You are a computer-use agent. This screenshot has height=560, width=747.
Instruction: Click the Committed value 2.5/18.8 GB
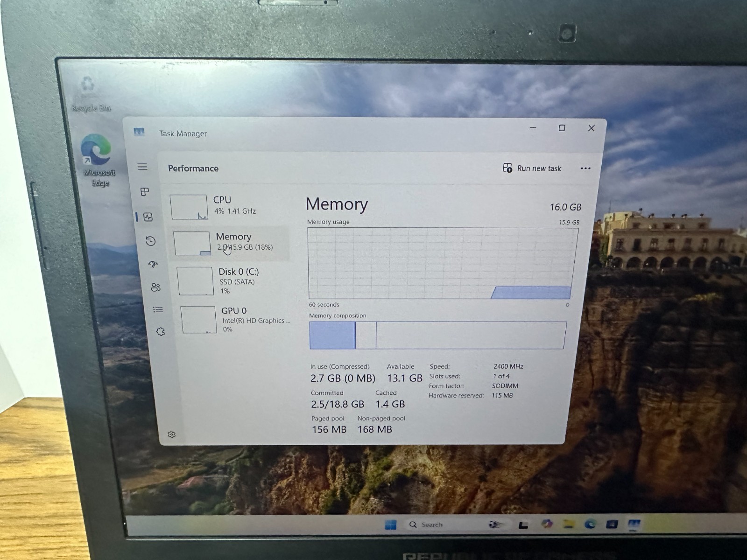click(x=338, y=404)
